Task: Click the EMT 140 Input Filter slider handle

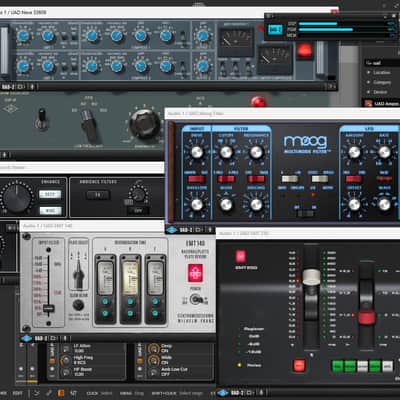Action: (x=49, y=308)
